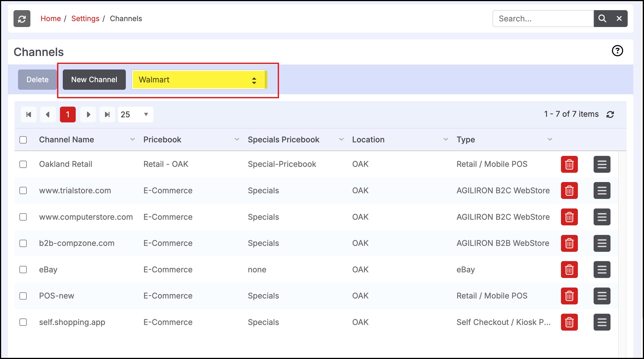Image resolution: width=644 pixels, height=359 pixels.
Task: Open menu icon for b2b-compzone.com row
Action: [602, 243]
